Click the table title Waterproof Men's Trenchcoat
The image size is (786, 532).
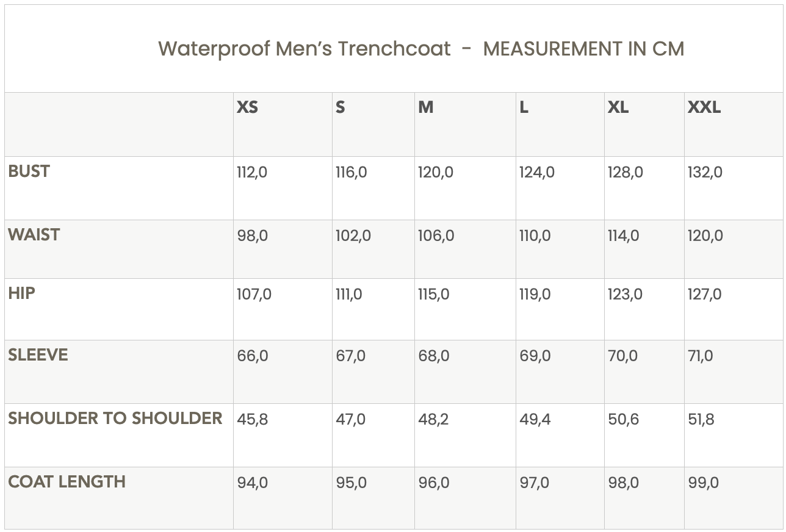coord(304,48)
